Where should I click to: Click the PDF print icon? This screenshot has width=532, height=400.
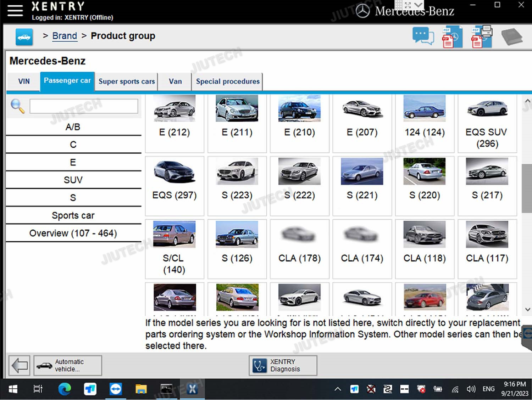[481, 37]
